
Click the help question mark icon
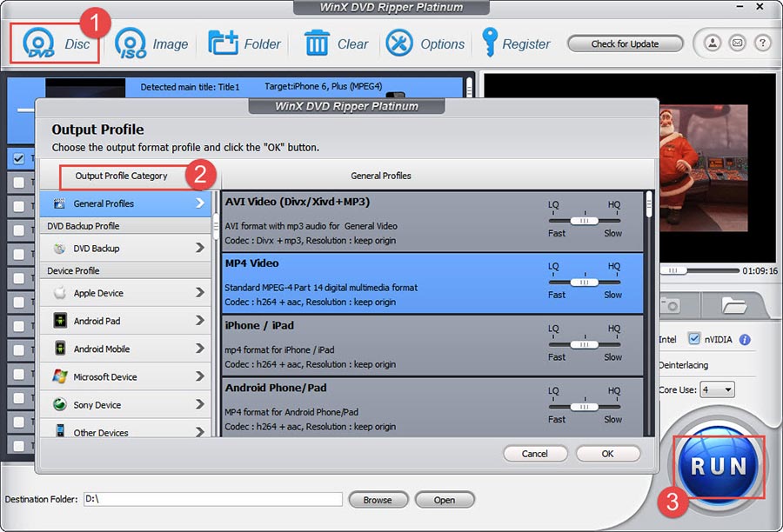tap(762, 43)
